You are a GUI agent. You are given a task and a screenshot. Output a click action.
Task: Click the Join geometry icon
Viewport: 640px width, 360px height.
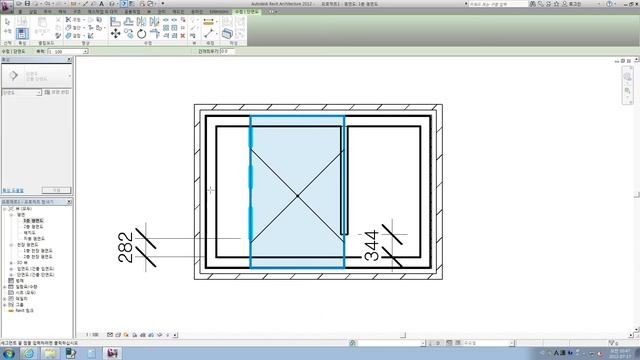click(x=68, y=36)
